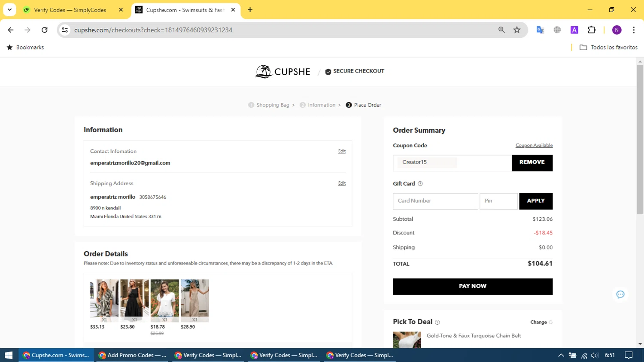The height and width of the screenshot is (362, 644).
Task: Open the Windows Start menu
Action: tap(9, 355)
